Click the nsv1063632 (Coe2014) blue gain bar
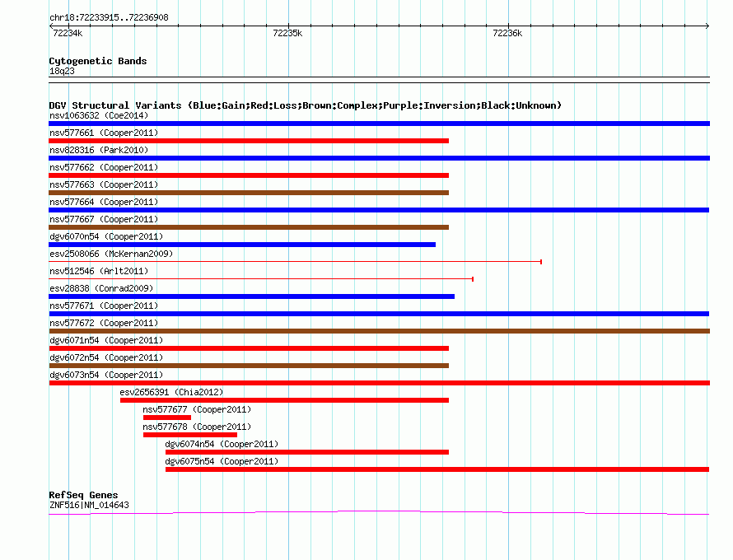Image resolution: width=733 pixels, height=560 pixels. pyautogui.click(x=379, y=124)
